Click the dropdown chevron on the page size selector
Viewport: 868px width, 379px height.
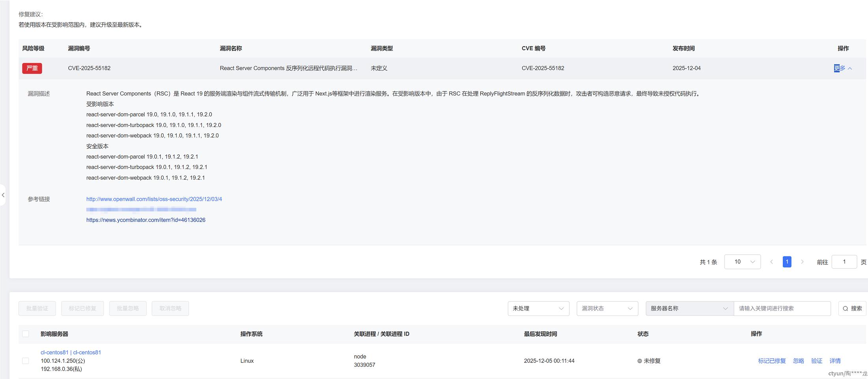coord(754,261)
